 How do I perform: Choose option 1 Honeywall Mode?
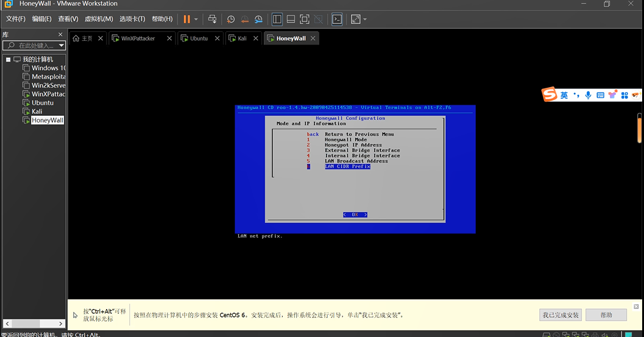337,140
